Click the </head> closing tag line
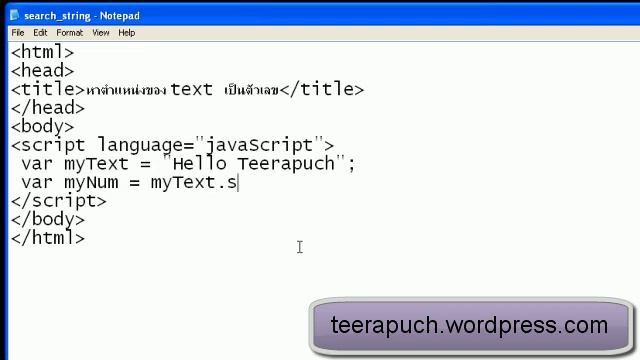This screenshot has height=360, width=640. coord(48,108)
